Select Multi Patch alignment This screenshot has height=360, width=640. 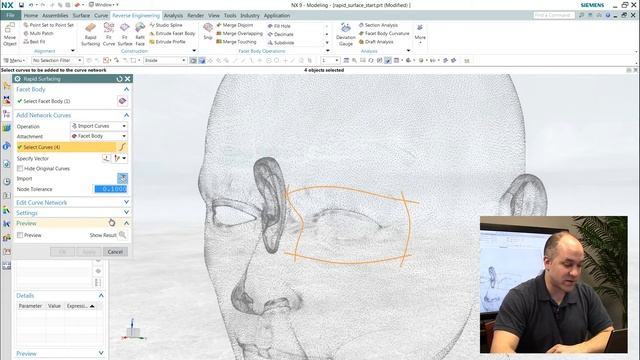pos(38,33)
